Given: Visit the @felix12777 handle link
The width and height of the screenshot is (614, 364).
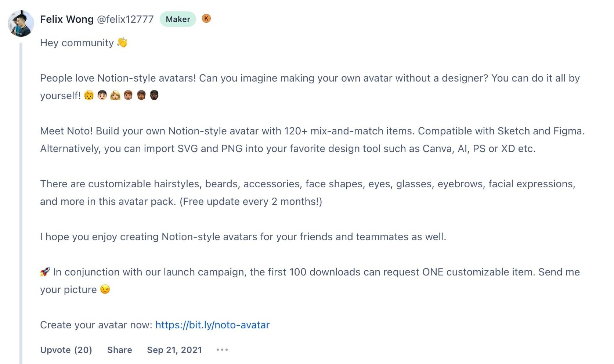Looking at the screenshot, I should 125,19.
